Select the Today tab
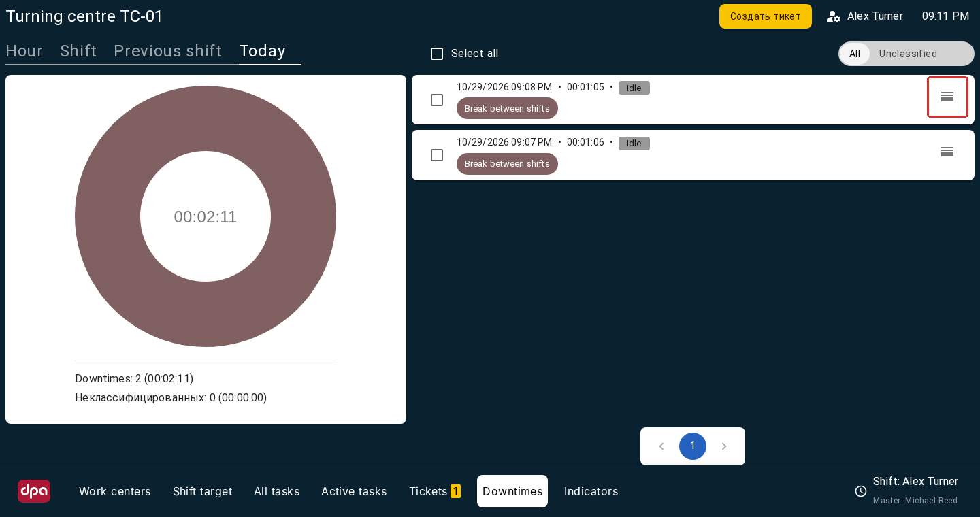Screen dimensions: 980x517 (263, 51)
